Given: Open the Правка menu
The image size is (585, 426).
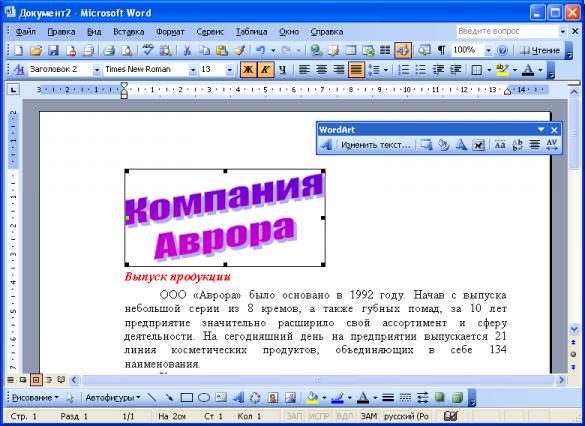Looking at the screenshot, I should tap(61, 32).
